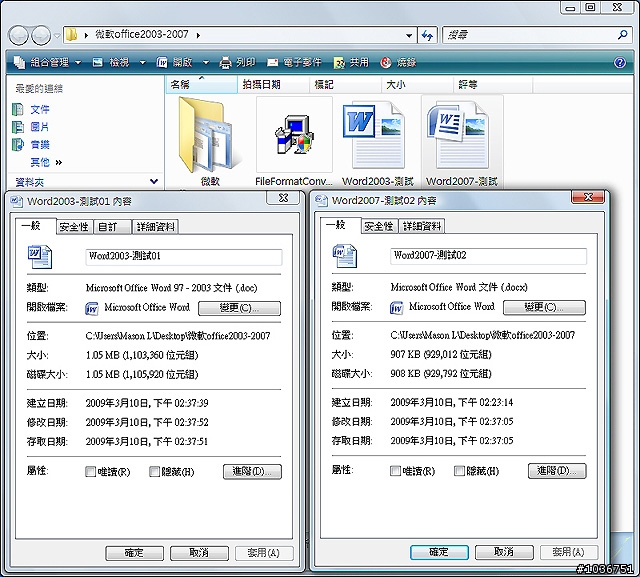Image resolution: width=640 pixels, height=577 pixels.
Task: Go forward with Explorer forward arrow
Action: 41,36
